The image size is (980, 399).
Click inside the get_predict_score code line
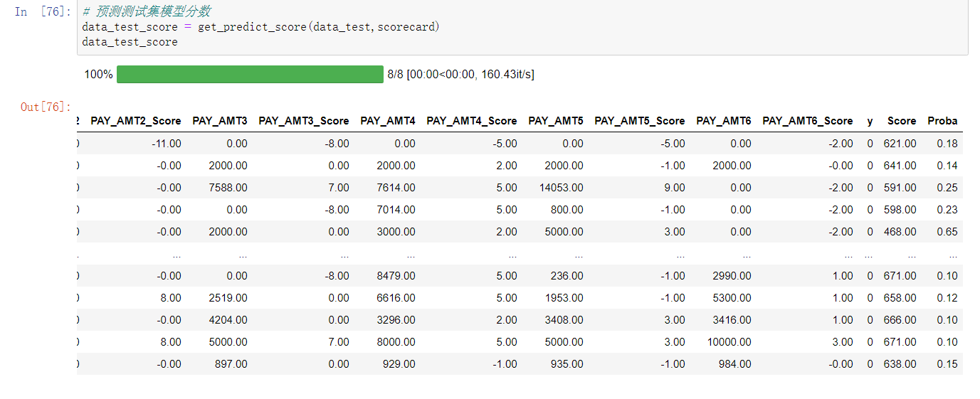pos(260,27)
